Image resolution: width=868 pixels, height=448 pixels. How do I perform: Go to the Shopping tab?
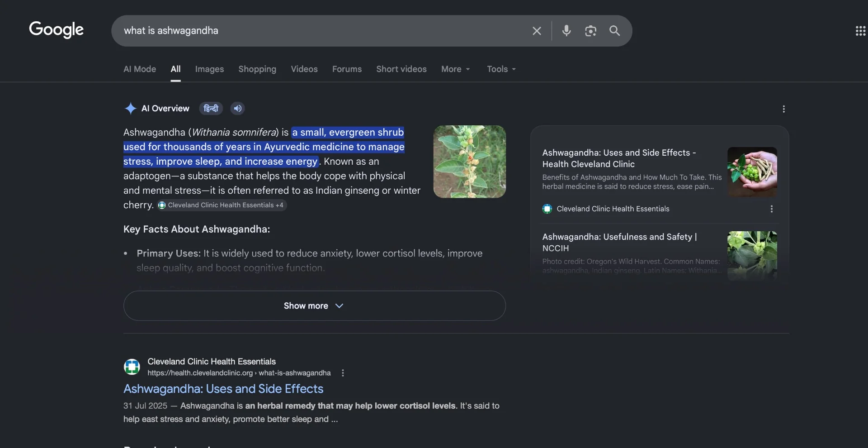(257, 69)
